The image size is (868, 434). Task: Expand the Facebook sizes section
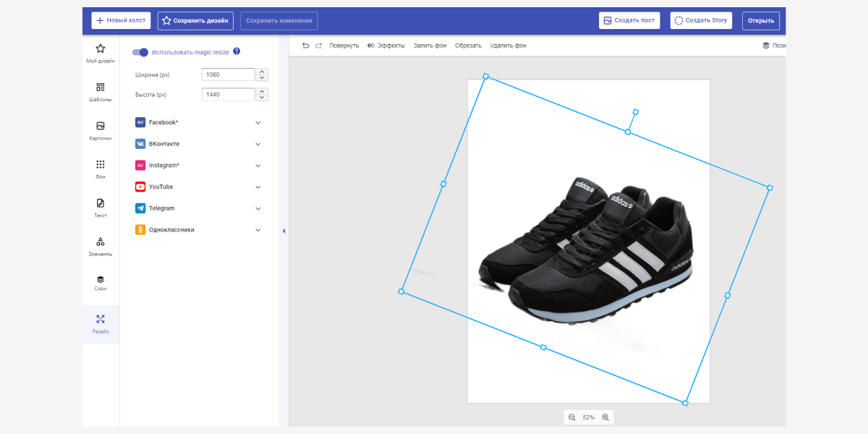(198, 122)
